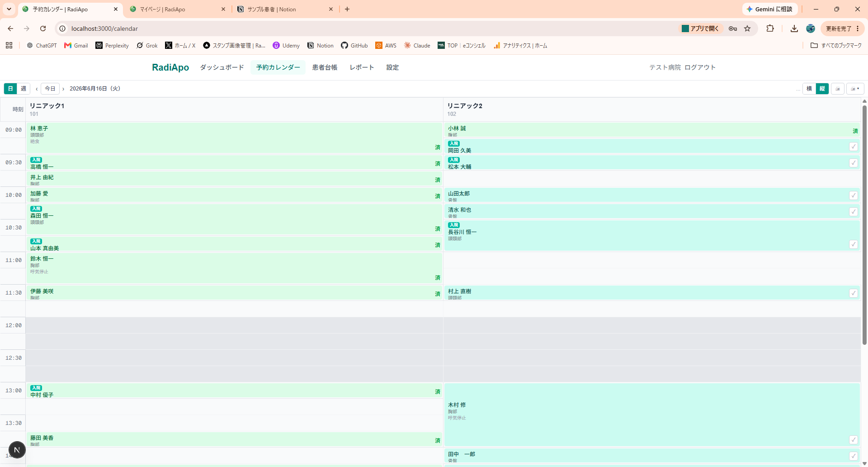The image size is (868, 467).
Task: Click the アプリで開く button
Action: click(x=700, y=29)
